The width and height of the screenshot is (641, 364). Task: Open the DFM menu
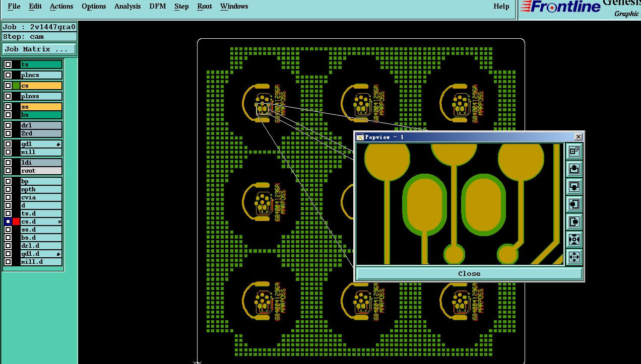click(158, 7)
